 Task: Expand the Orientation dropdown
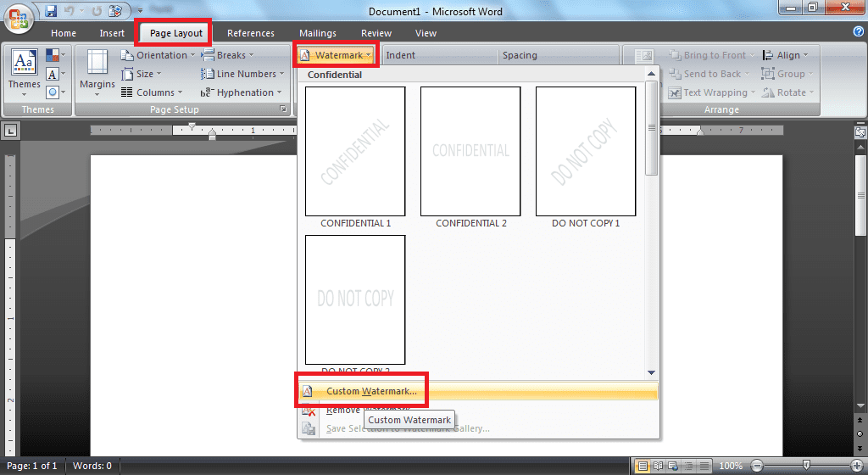tap(159, 55)
